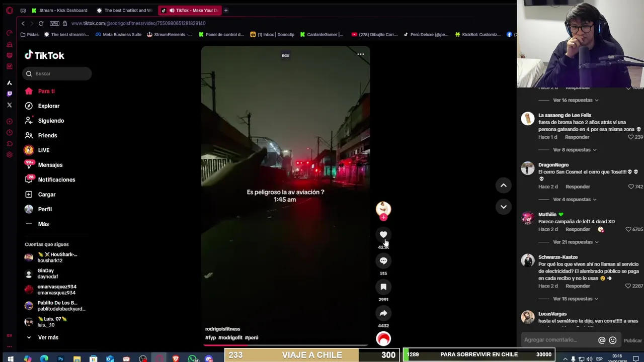The width and height of the screenshot is (644, 362).
Task: Follow creator with red plus badge
Action: click(x=383, y=217)
